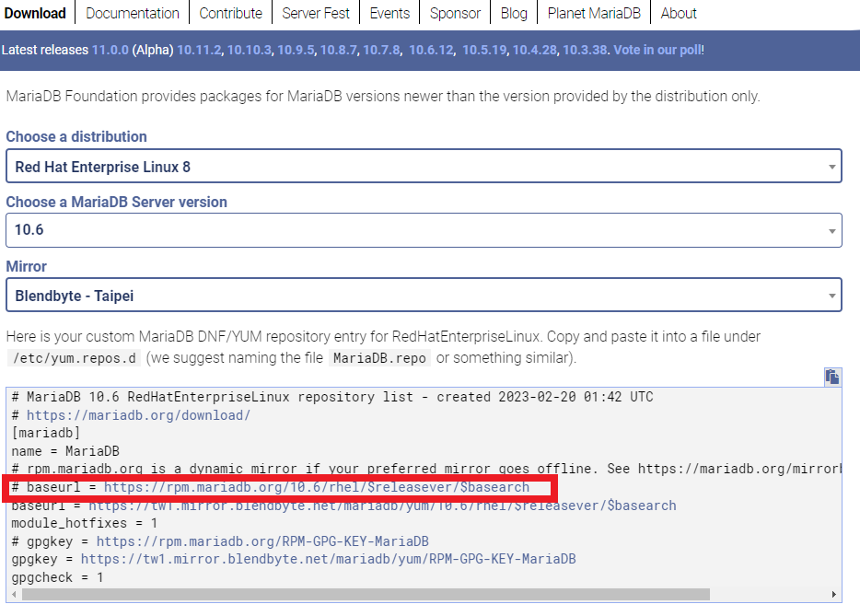Open the 10.11.2 release link
Viewport: 860px width, 616px height.
(199, 50)
